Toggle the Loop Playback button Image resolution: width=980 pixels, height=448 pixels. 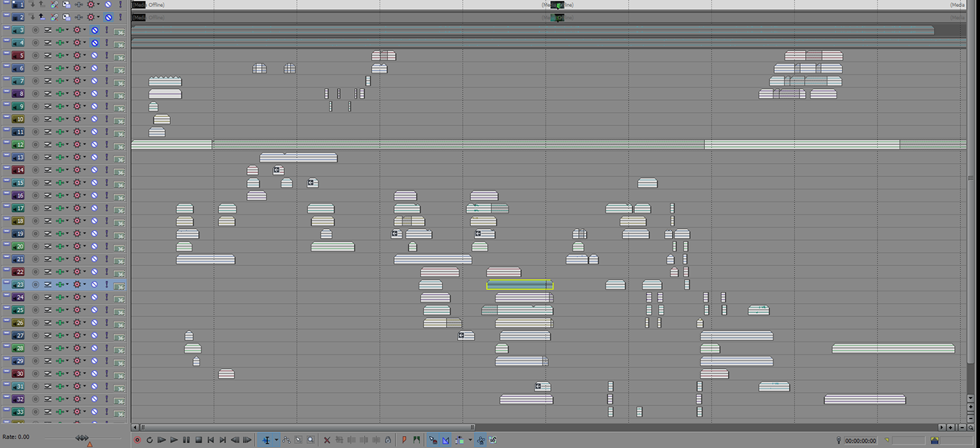[149, 440]
